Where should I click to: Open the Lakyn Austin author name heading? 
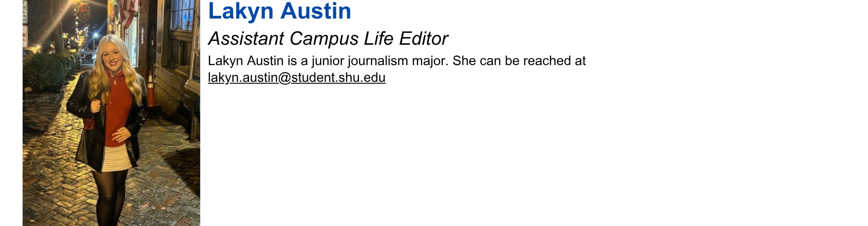pyautogui.click(x=279, y=11)
